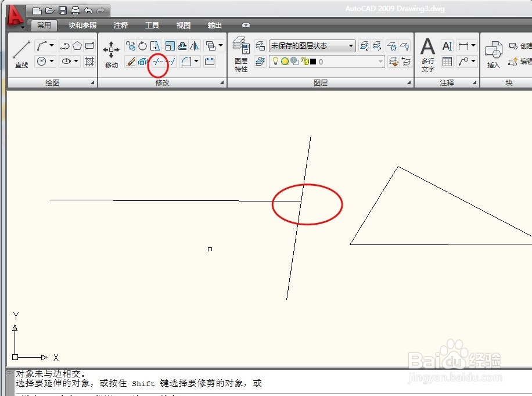Toggle the lock on layer 0
532x396 pixels.
pos(304,60)
